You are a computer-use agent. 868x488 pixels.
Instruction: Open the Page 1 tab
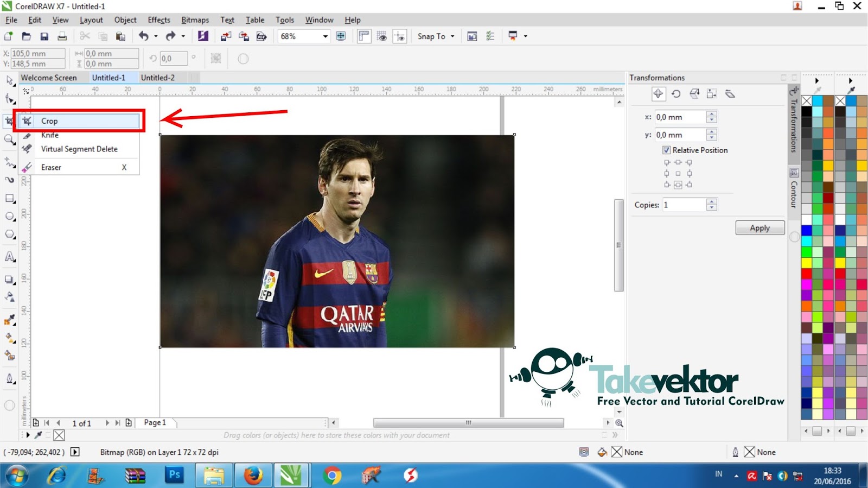pos(155,422)
